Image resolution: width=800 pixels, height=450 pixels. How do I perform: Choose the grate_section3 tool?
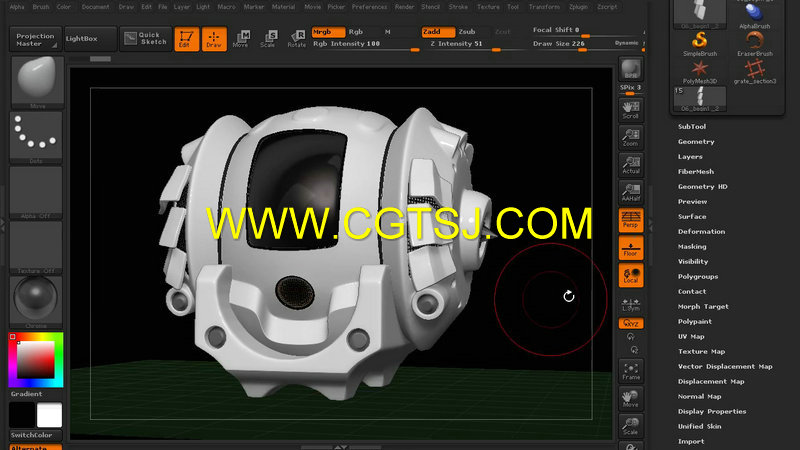pos(755,71)
